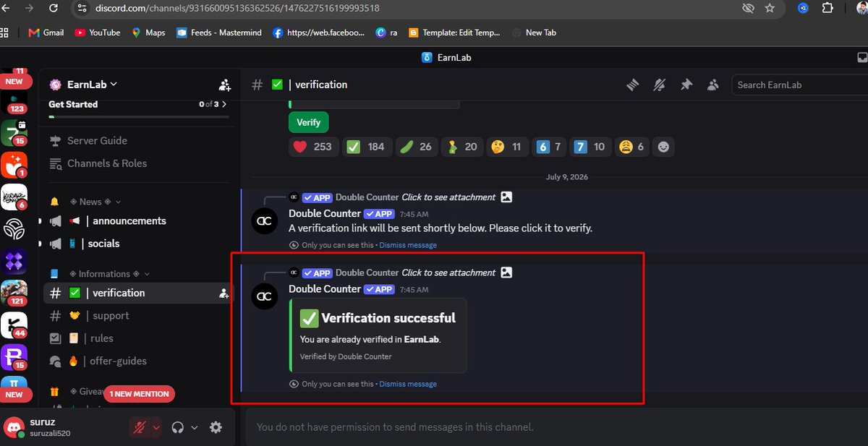Open microphone options dropdown arrow
The image size is (868, 446).
156,427
